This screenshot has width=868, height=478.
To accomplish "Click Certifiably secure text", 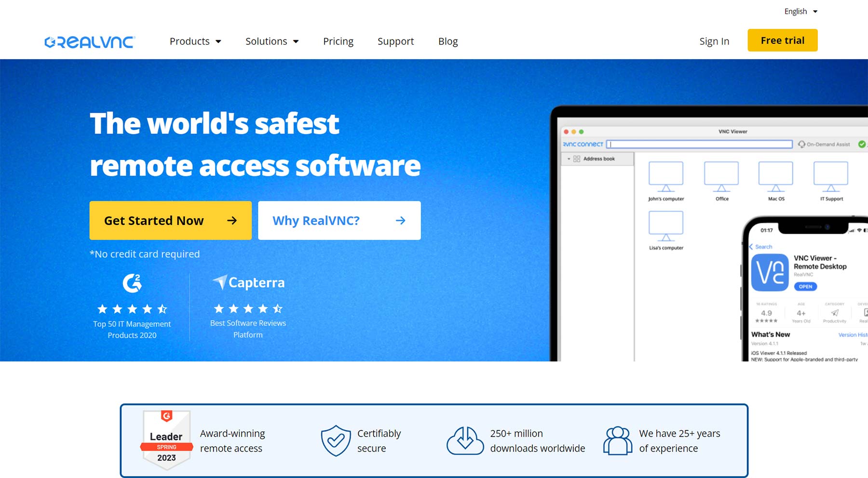I will click(x=379, y=440).
